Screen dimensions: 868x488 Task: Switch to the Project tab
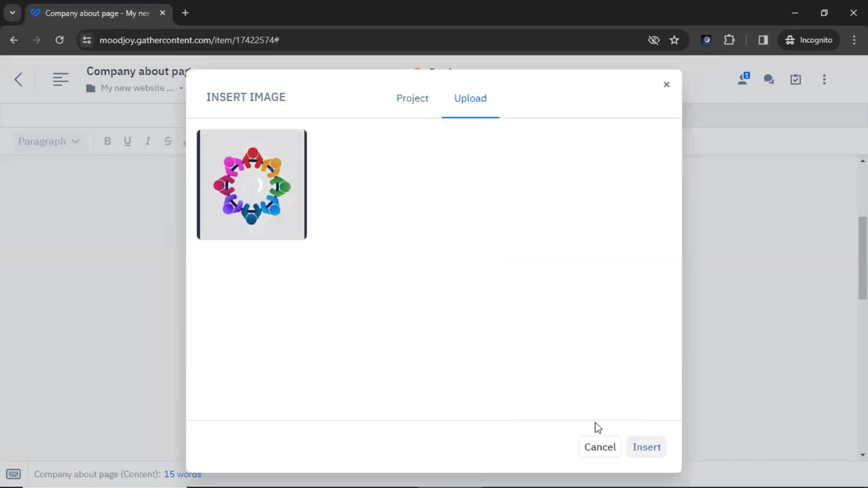412,98
